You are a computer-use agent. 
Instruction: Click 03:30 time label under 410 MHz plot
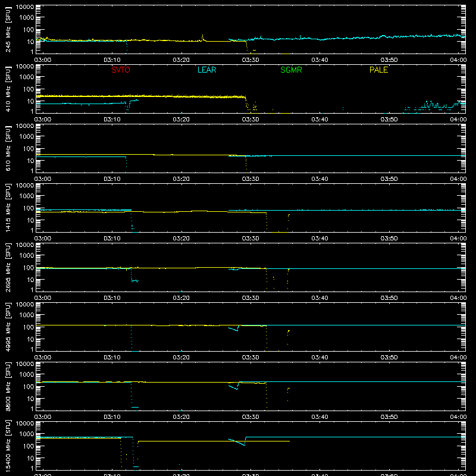250,120
